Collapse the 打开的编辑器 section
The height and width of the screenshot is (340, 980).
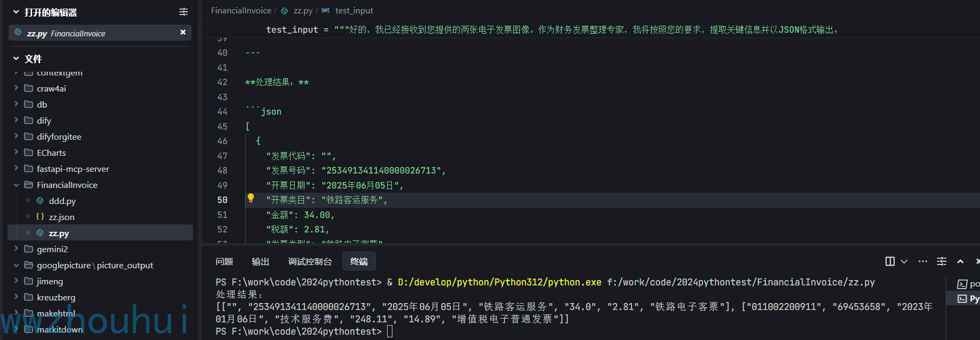(x=16, y=12)
